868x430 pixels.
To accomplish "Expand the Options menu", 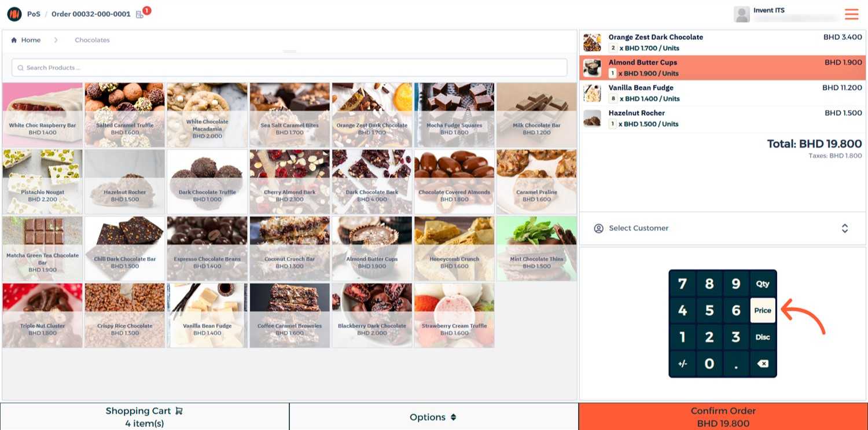I will pyautogui.click(x=433, y=417).
